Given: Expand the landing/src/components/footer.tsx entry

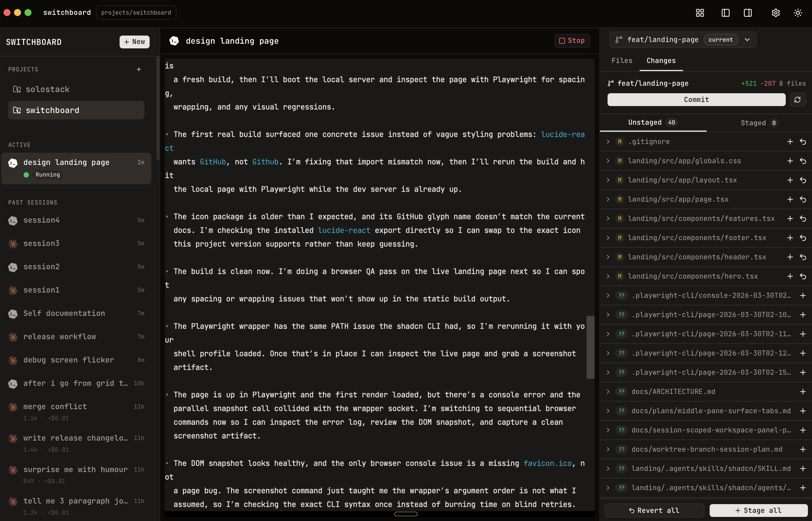Looking at the screenshot, I should [608, 238].
